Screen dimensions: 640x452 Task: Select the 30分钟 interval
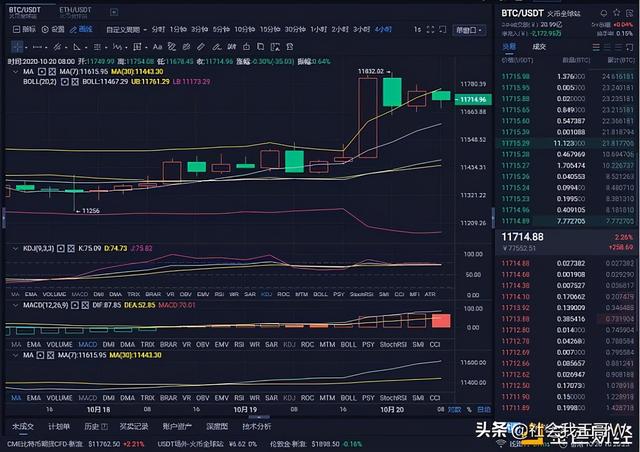tap(295, 29)
